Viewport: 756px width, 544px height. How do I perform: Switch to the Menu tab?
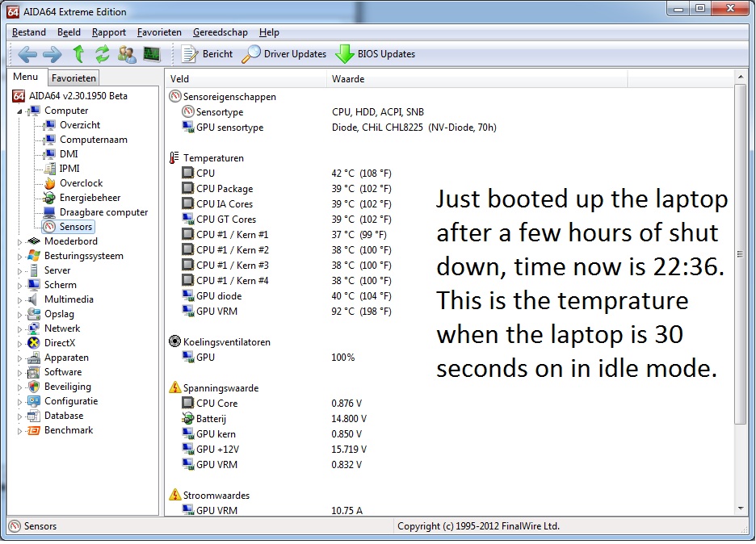pyautogui.click(x=26, y=77)
